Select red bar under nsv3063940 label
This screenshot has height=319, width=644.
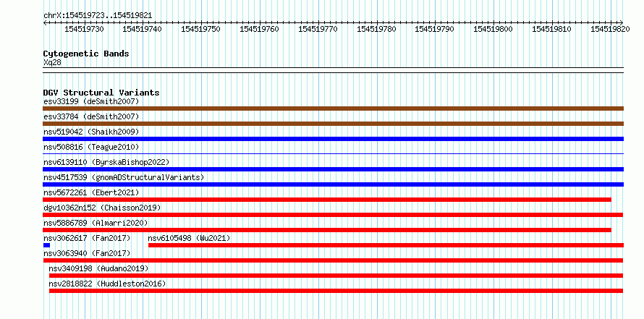(333, 260)
